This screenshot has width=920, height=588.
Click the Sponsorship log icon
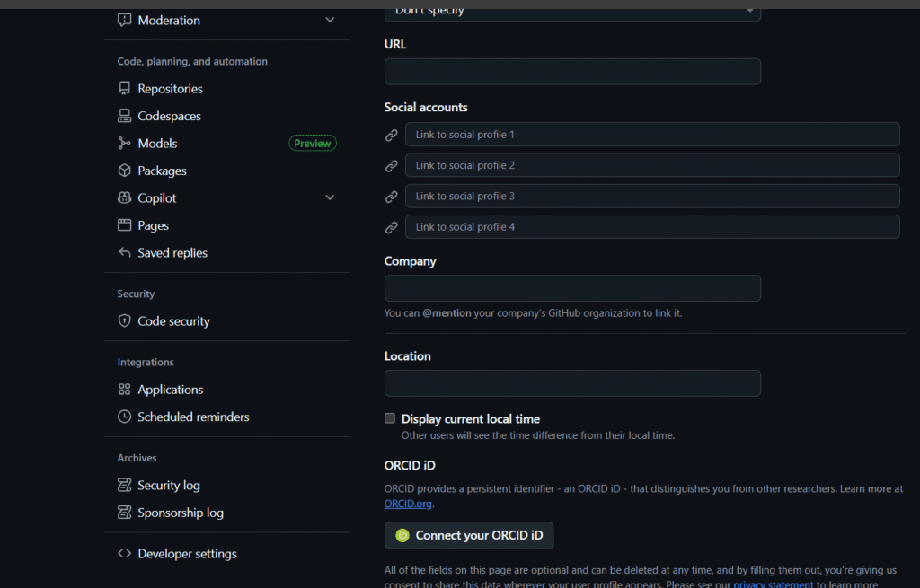[124, 513]
